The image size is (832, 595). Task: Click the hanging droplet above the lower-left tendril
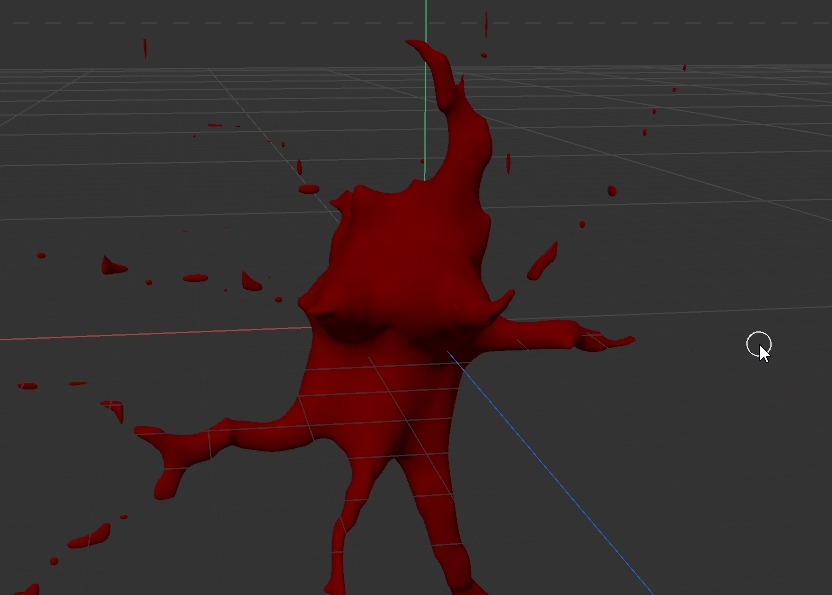(114, 409)
